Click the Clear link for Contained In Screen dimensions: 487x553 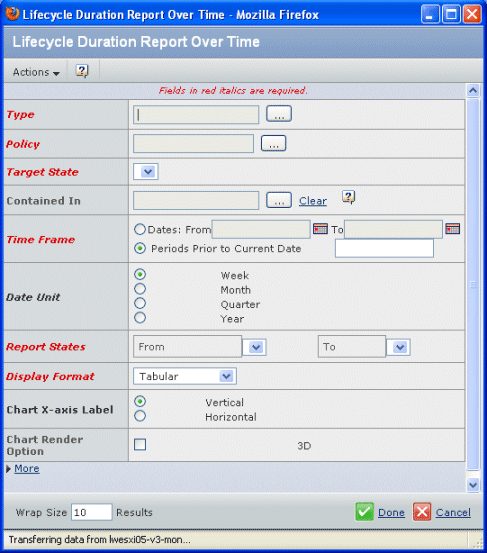(x=313, y=201)
